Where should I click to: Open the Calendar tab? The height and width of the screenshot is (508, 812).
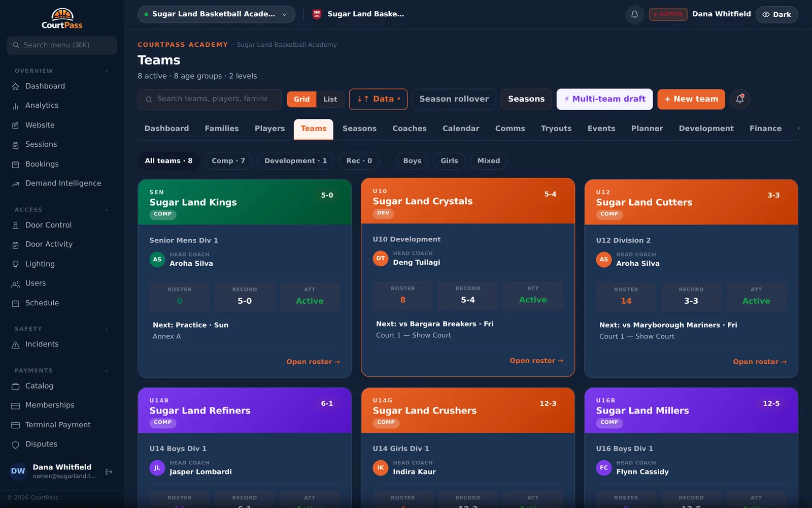point(461,129)
